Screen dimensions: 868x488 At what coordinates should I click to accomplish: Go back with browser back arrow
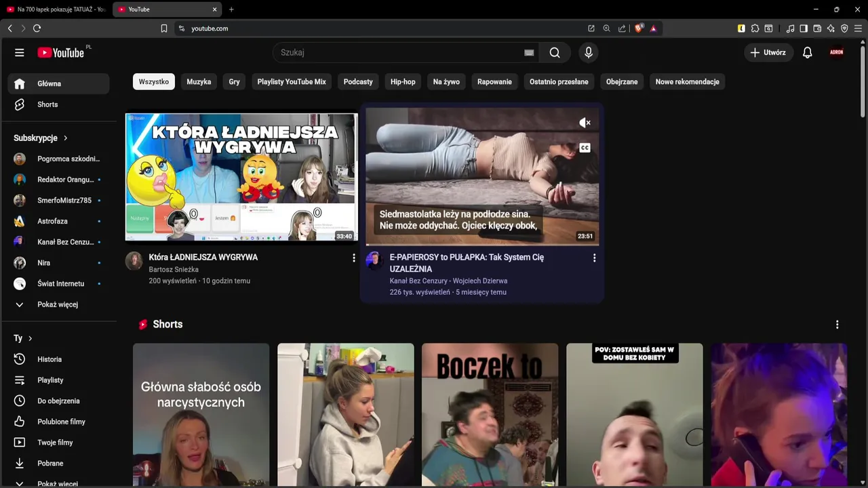click(x=9, y=28)
